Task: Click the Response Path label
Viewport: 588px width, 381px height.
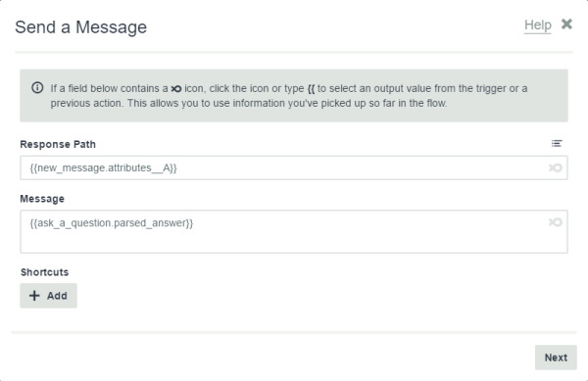Action: (x=58, y=144)
